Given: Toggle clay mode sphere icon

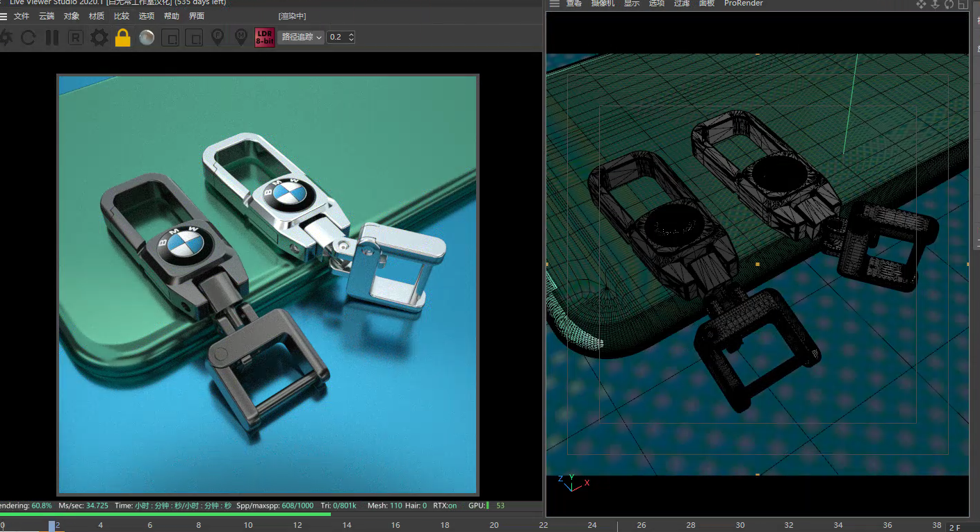Looking at the screenshot, I should [x=147, y=38].
